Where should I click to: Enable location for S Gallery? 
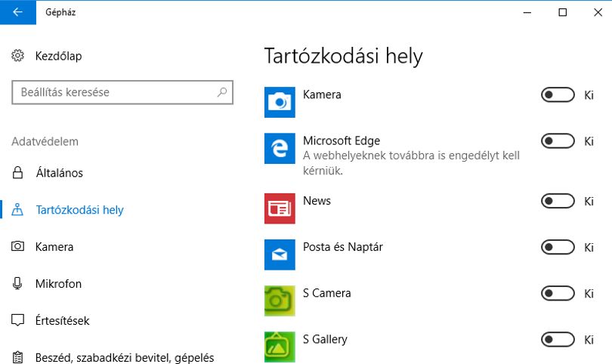(x=558, y=339)
